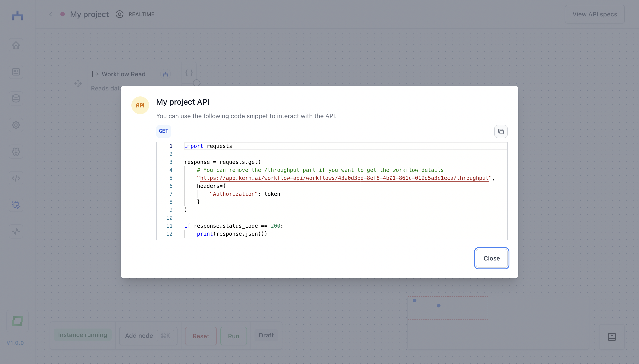Click the Run workflow button
The image size is (639, 364).
(x=233, y=336)
